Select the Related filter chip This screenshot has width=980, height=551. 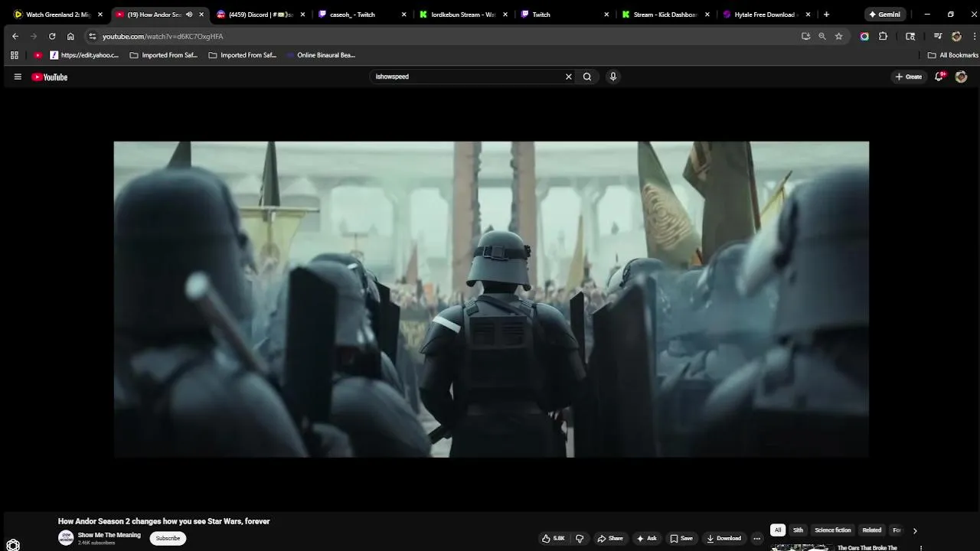872,530
